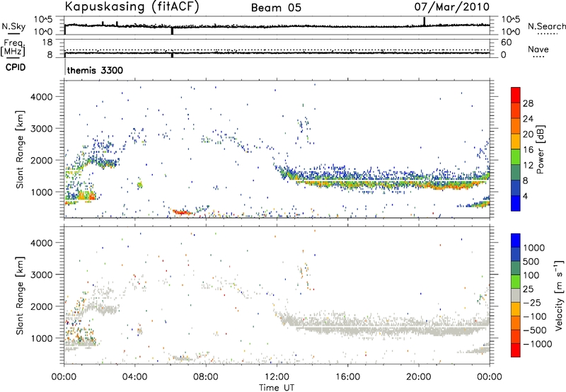The width and height of the screenshot is (566, 392).
Task: Click the "Beam 05" label
Action: point(276,8)
